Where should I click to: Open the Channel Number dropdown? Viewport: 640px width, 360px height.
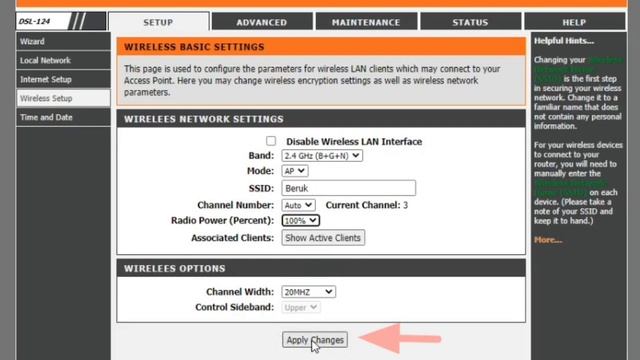pos(298,205)
